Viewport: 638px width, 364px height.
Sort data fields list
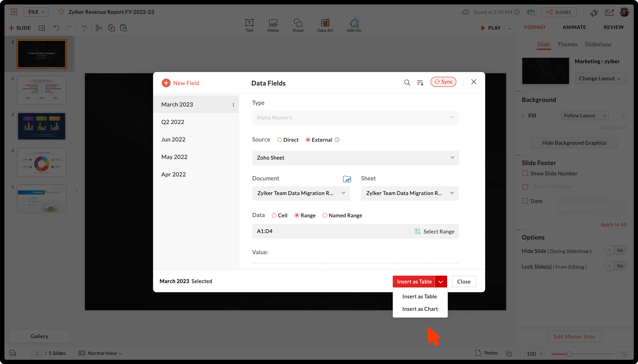(x=420, y=82)
